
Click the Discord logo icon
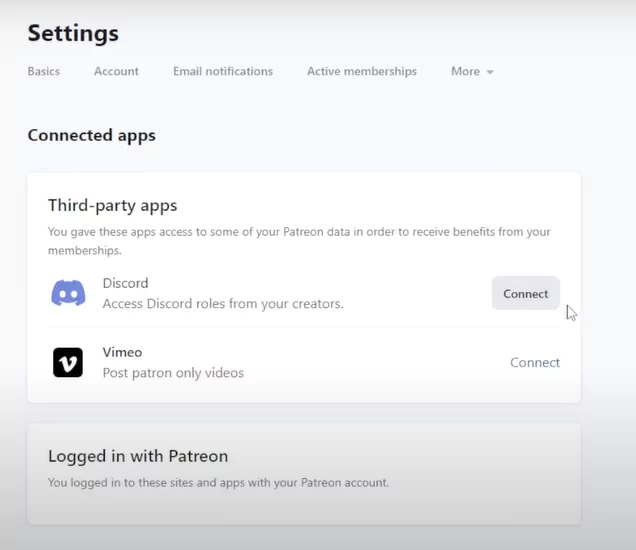click(68, 293)
